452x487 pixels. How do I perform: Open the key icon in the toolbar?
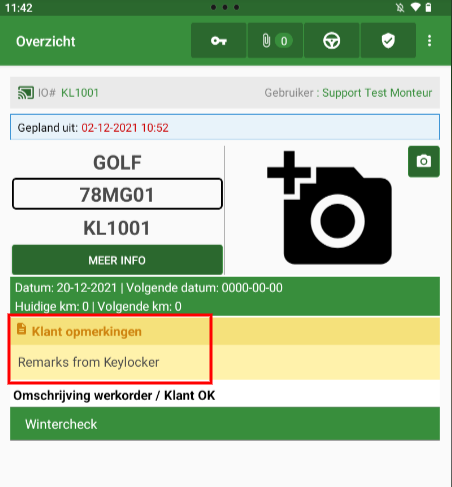click(219, 41)
